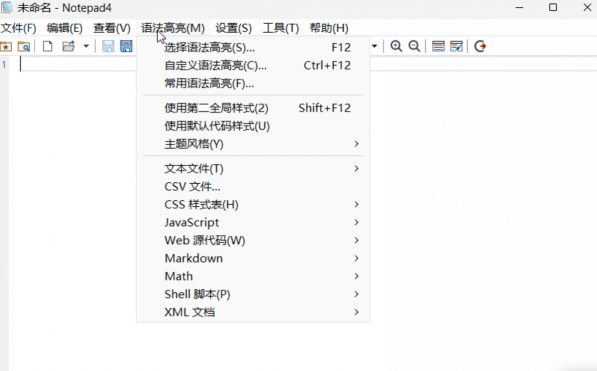Image resolution: width=597 pixels, height=371 pixels.
Task: Click the Notepad4 title bar app icon
Action: click(x=6, y=8)
